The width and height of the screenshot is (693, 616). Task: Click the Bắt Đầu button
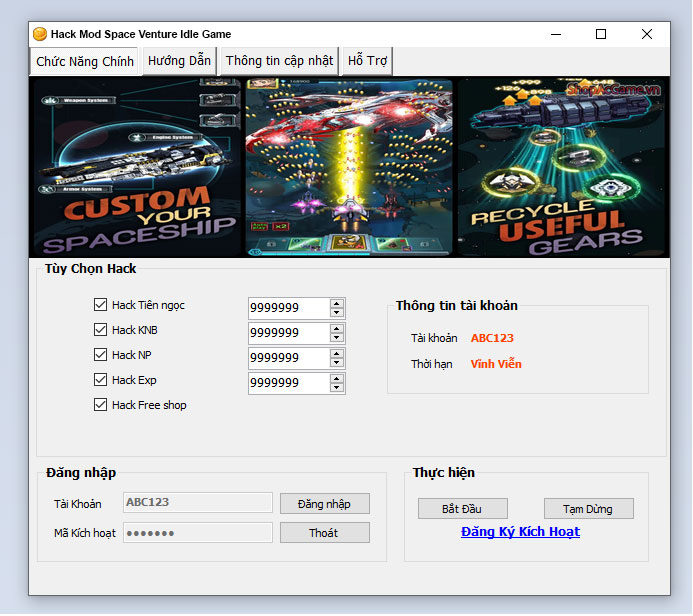[x=463, y=509]
